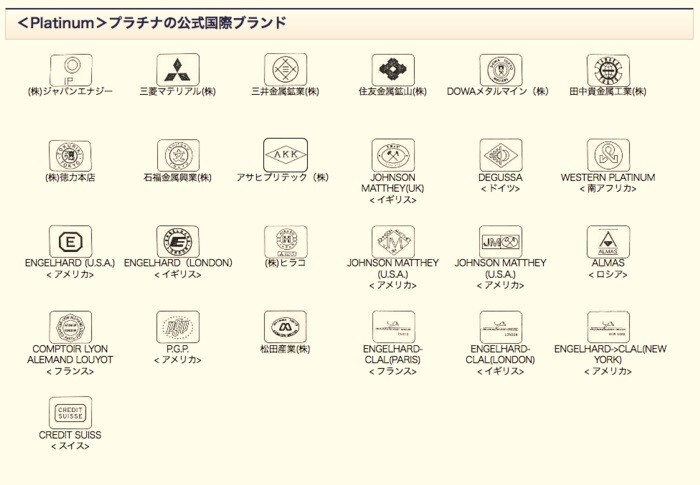Click Johnson Matthey UK crossed hammers logo
Image resolution: width=700 pixels, height=485 pixels.
(393, 155)
